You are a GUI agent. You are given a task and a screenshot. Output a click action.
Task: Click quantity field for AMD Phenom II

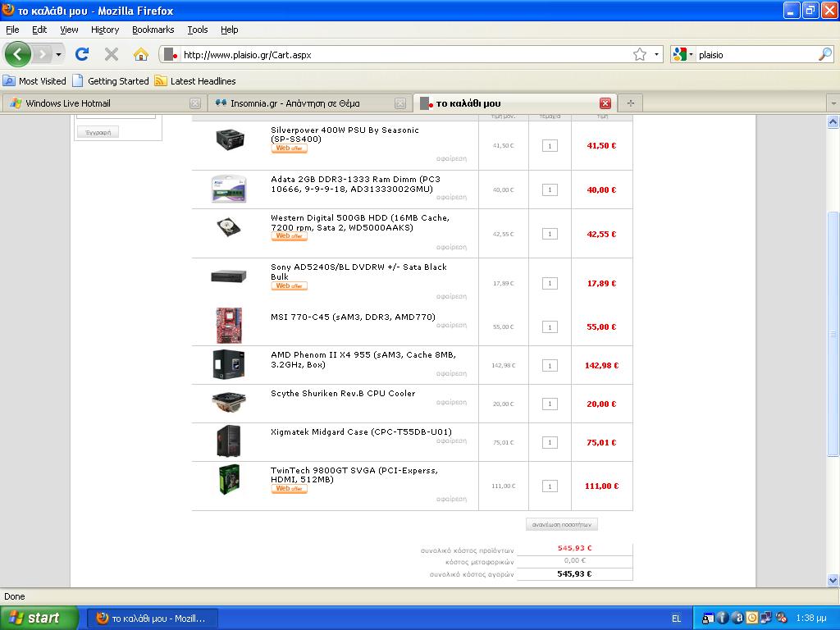pos(550,366)
